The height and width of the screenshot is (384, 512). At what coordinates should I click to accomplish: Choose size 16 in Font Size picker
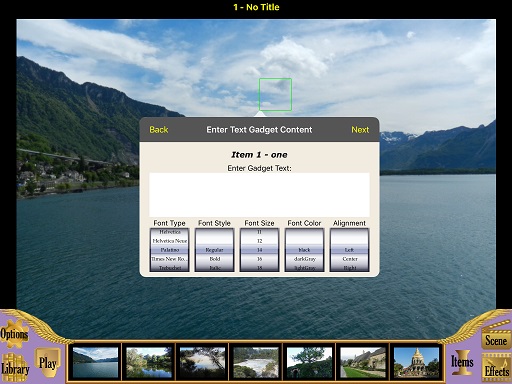(259, 259)
